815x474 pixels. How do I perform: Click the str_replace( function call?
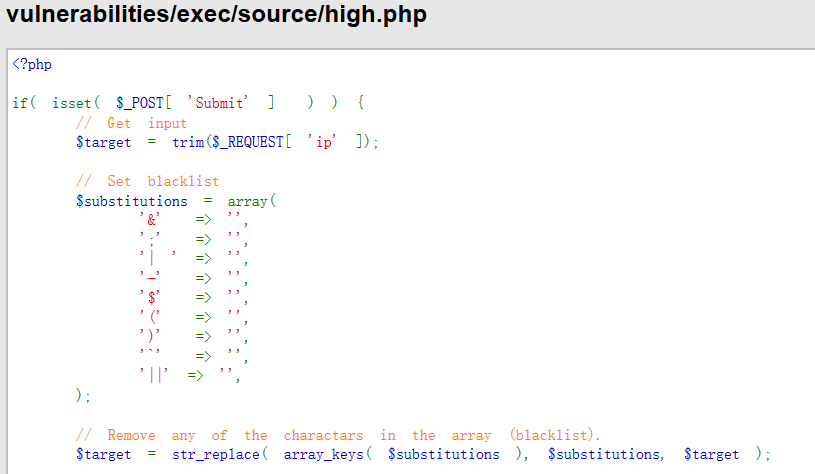tap(220, 454)
